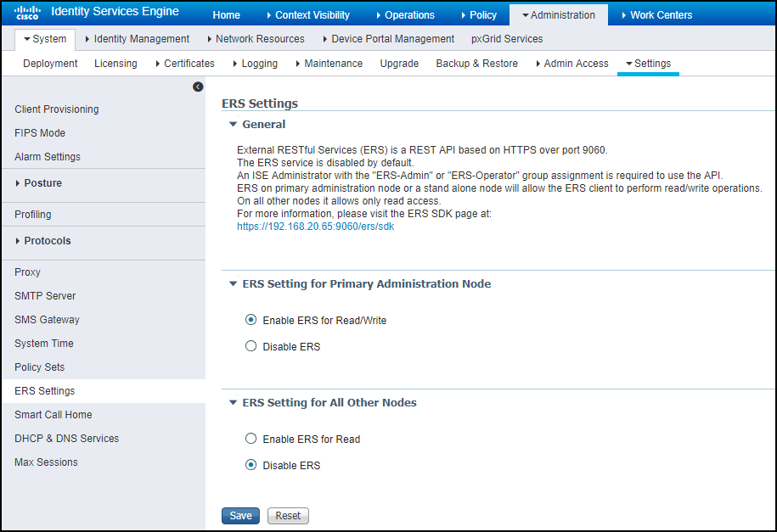Collapse the left sidebar panel arrow

[x=198, y=87]
